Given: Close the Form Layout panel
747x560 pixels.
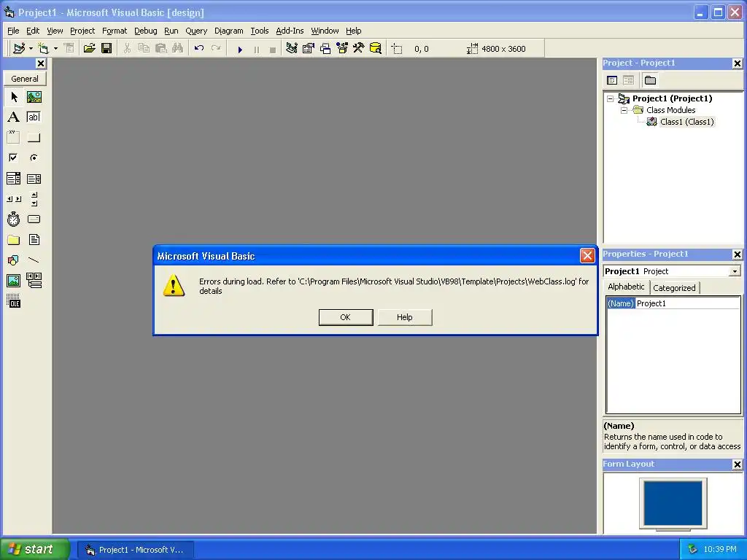Looking at the screenshot, I should point(737,464).
